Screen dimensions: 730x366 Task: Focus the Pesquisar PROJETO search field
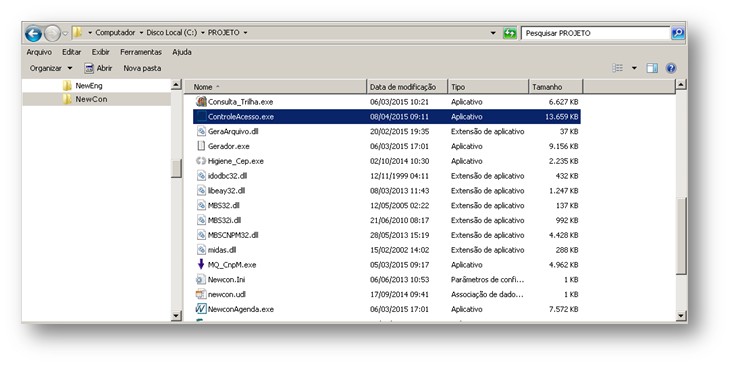point(596,33)
